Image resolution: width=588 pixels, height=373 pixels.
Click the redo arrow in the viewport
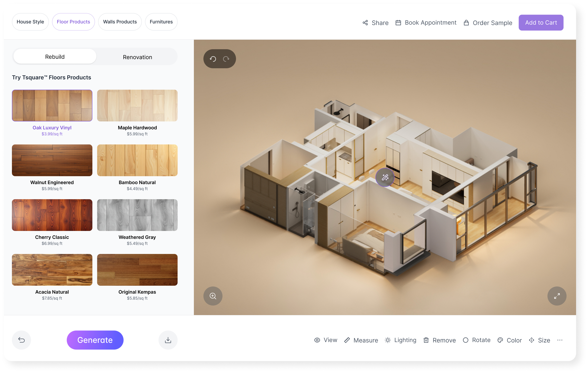(226, 59)
